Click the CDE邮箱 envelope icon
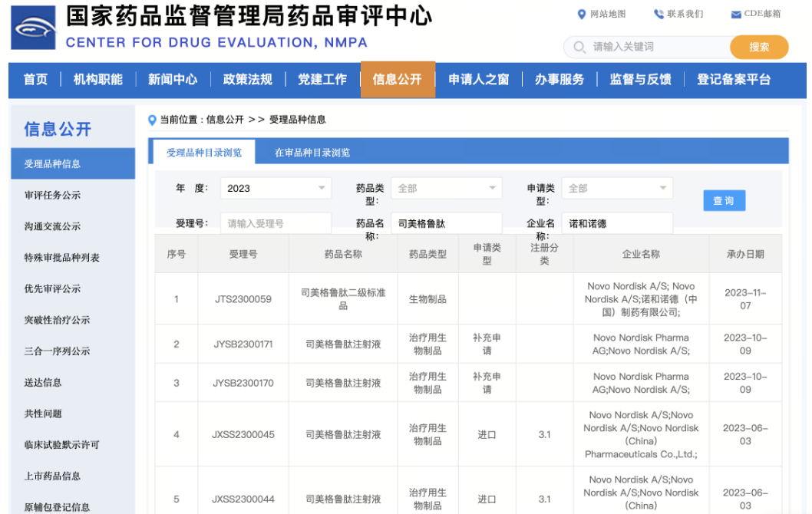The image size is (812, 514). (x=735, y=15)
